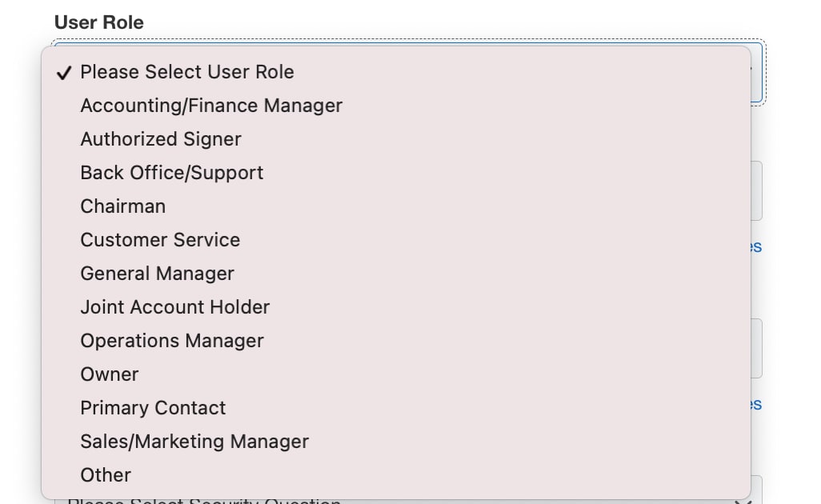Pick Sales/Marketing Manager option
Viewport: 821px width, 504px height.
[194, 442]
